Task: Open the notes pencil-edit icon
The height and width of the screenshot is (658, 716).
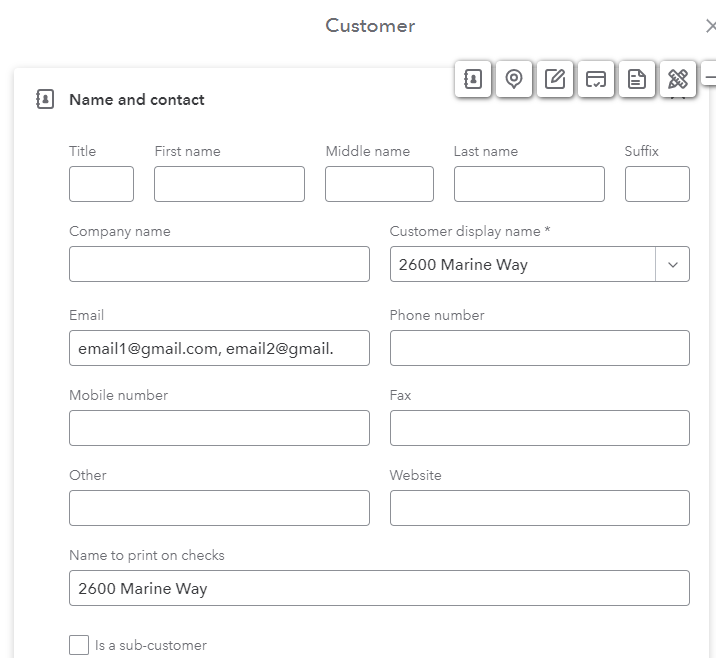Action: pos(555,79)
